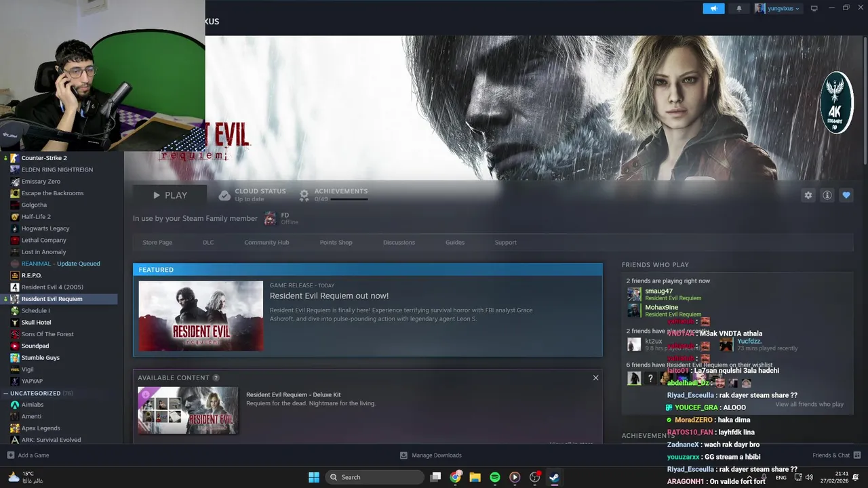Click the greyed-out PLAY button
This screenshot has height=488, width=868.
coord(170,195)
